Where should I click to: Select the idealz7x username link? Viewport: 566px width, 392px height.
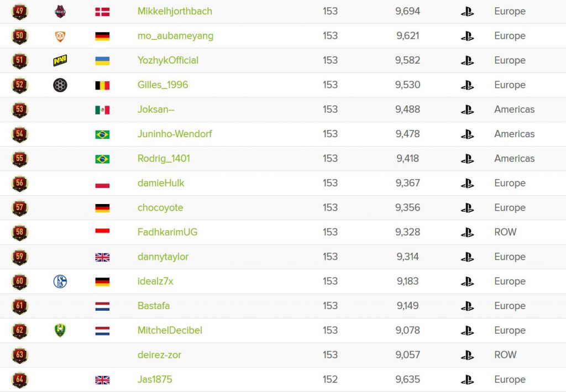[x=155, y=281]
